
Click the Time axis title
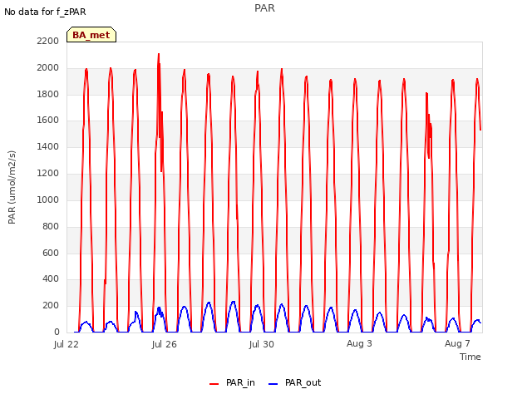coord(470,357)
